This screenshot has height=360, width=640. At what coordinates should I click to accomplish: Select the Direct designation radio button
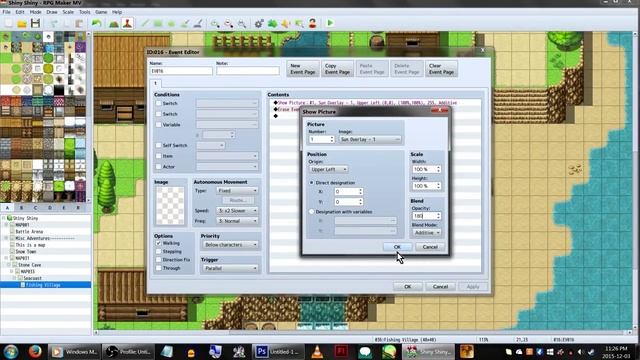click(311, 183)
